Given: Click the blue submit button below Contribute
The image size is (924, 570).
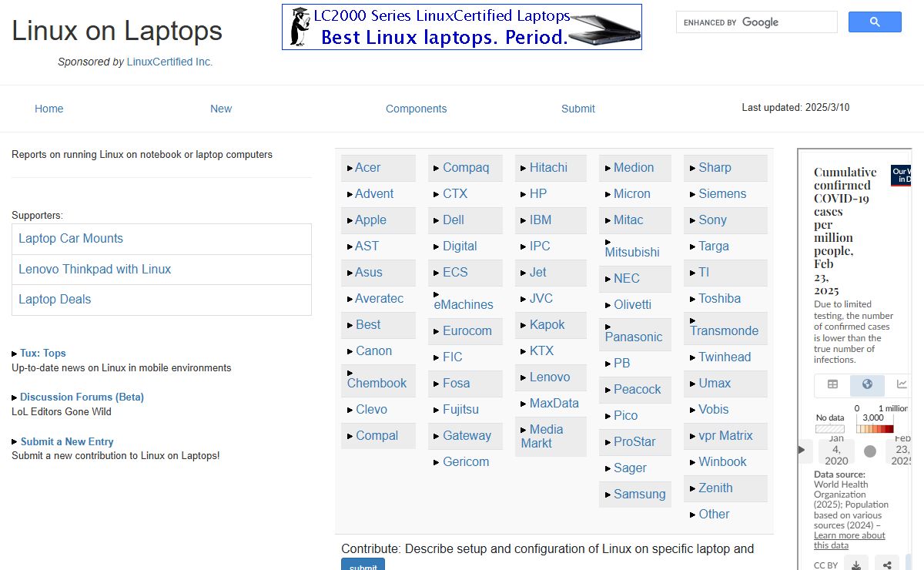Looking at the screenshot, I should click(363, 565).
